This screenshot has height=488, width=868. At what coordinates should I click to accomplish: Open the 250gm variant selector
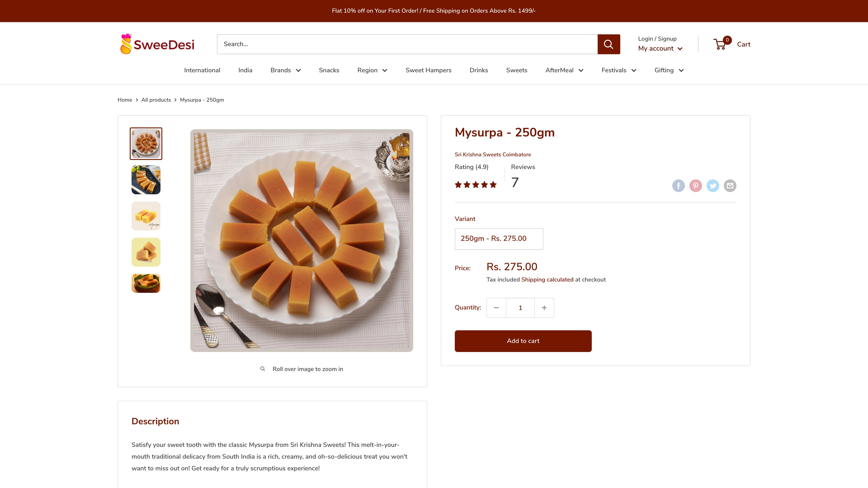pyautogui.click(x=499, y=238)
